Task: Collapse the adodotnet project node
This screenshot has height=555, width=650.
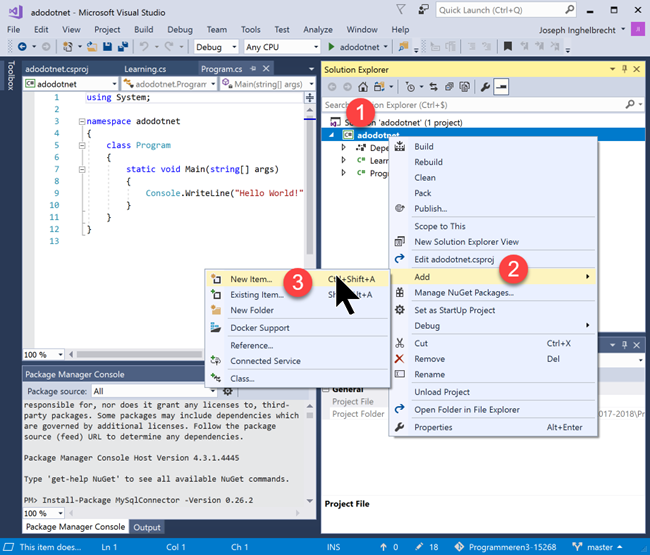Action: click(331, 135)
